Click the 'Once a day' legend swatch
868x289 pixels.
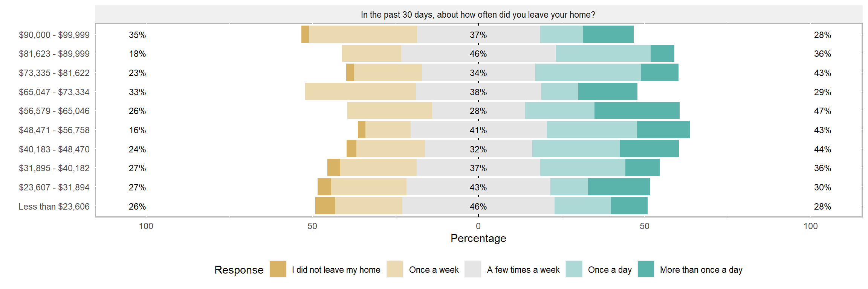pyautogui.click(x=574, y=269)
